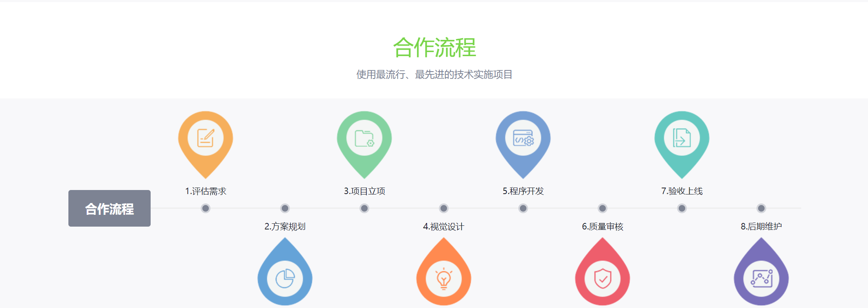This screenshot has height=308, width=868.
Task: Click the timeline dot under 5.程序开发
Action: 523,208
